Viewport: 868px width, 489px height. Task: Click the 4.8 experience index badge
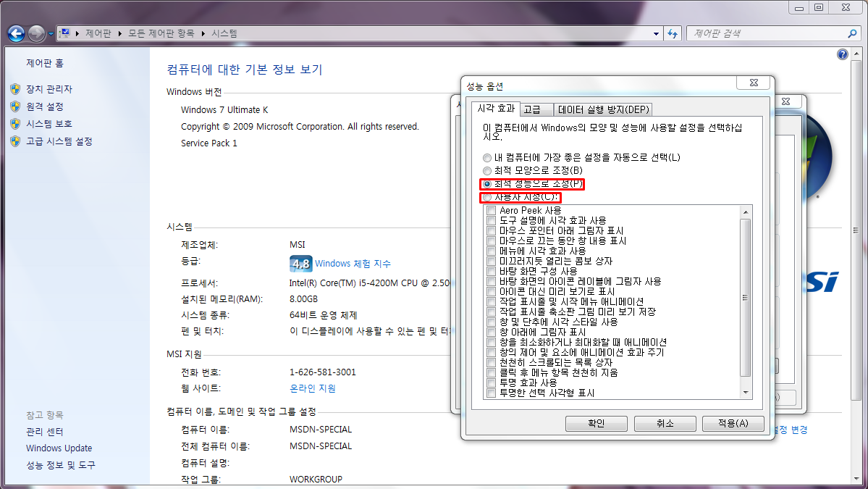[x=300, y=264]
